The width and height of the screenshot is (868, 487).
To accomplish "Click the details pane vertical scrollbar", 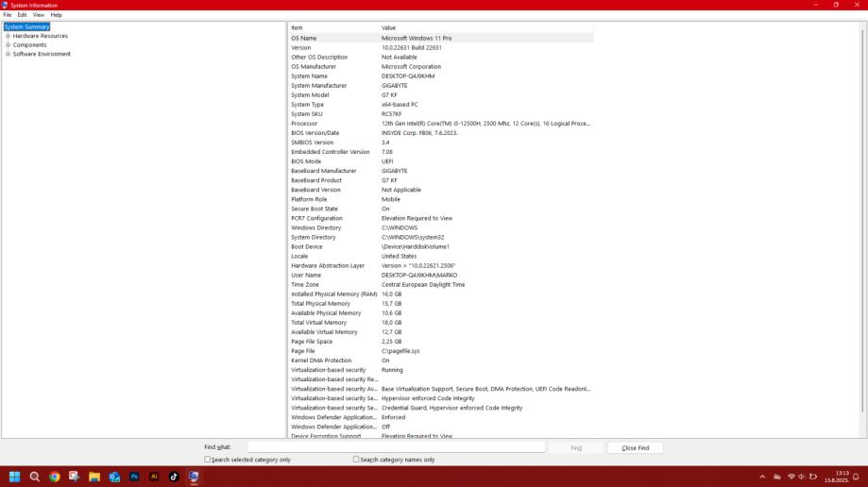I will tap(862, 222).
